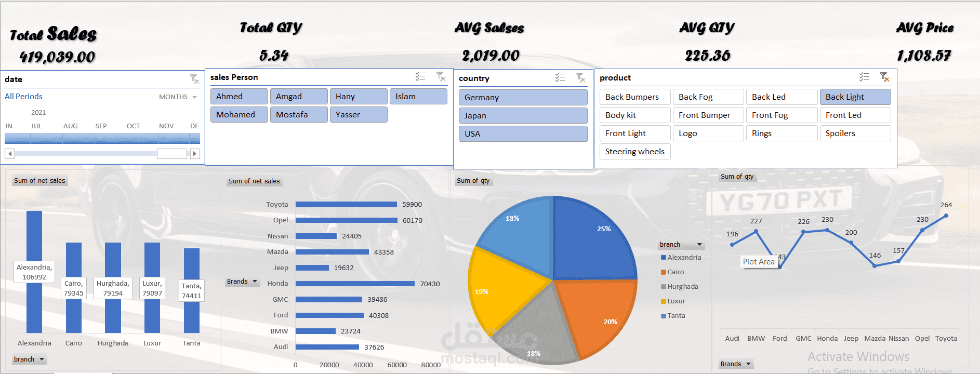The height and width of the screenshot is (374, 980).
Task: Click Honda bar in brands chart
Action: (355, 284)
